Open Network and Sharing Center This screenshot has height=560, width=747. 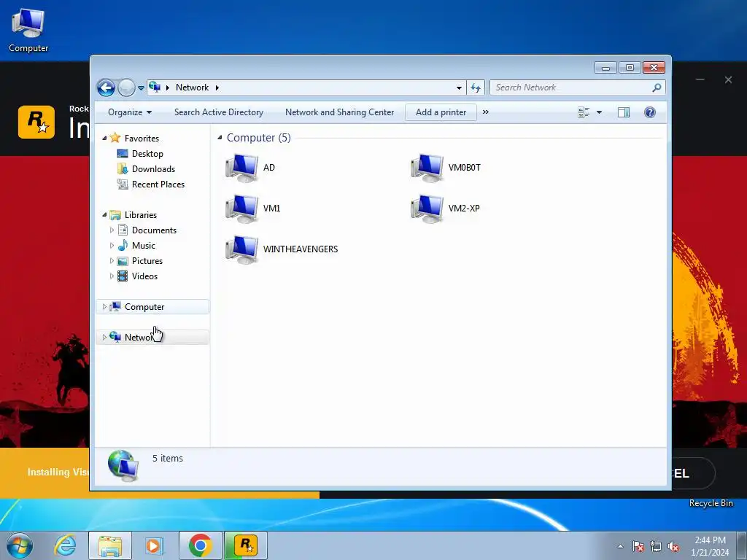point(340,112)
